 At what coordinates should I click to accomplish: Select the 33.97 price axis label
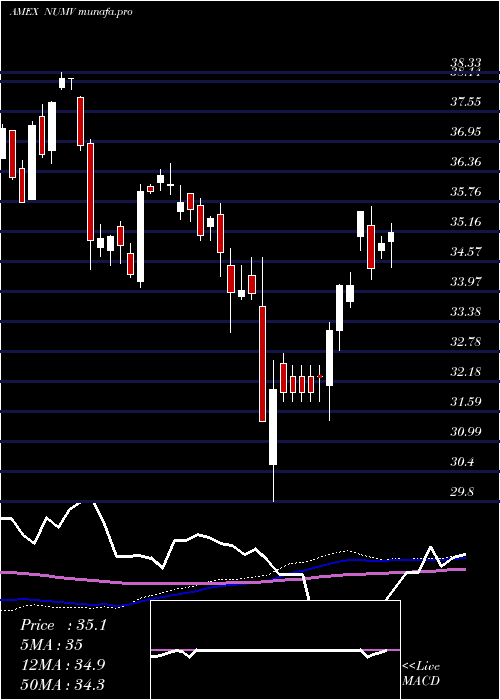pyautogui.click(x=465, y=282)
